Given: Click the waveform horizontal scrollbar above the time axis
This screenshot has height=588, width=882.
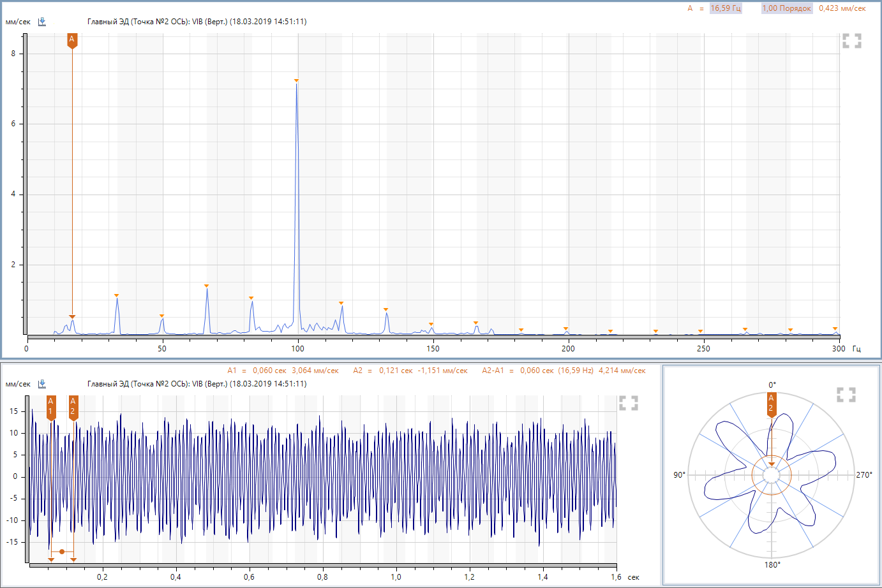Looking at the screenshot, I should [x=323, y=565].
